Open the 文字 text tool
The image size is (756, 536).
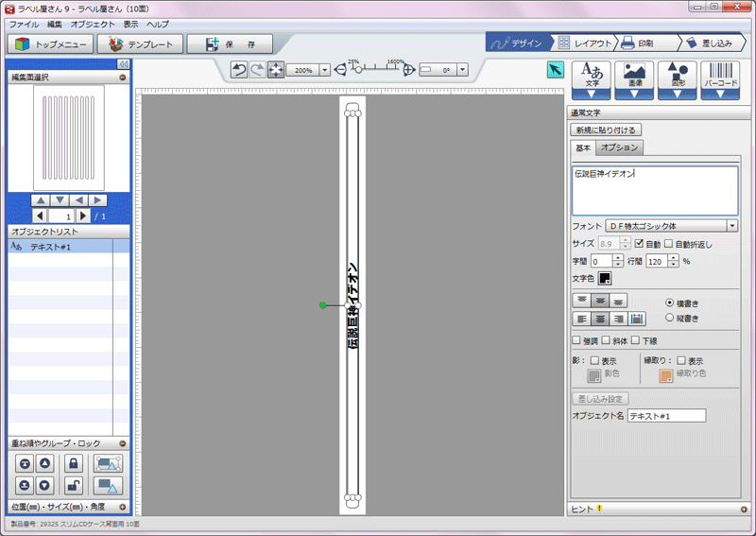pos(592,80)
